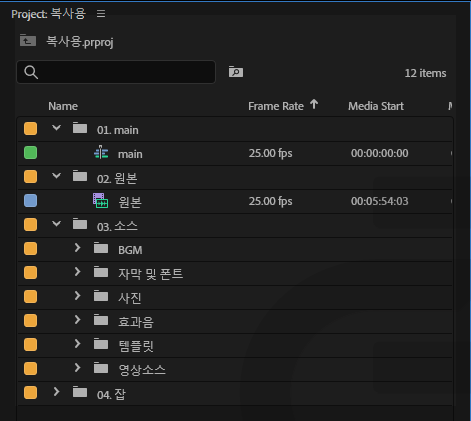Viewport: 471px width, 421px height.
Task: Click the green label of main sequence
Action: click(x=30, y=153)
